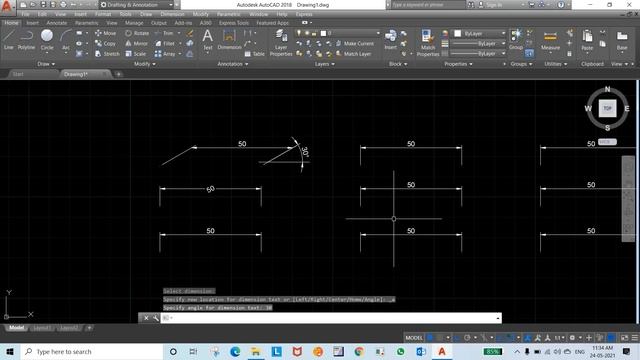Switch to Layout1 tab

42,328
